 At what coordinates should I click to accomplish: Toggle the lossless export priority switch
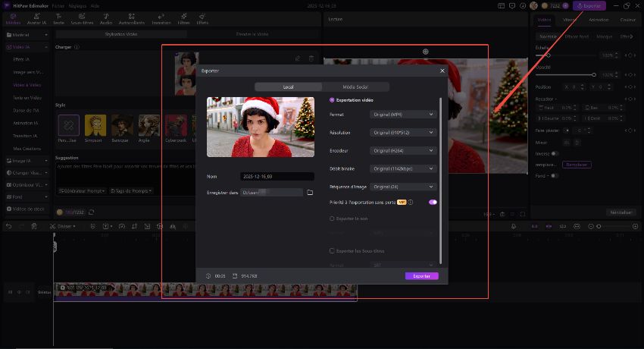coord(433,203)
